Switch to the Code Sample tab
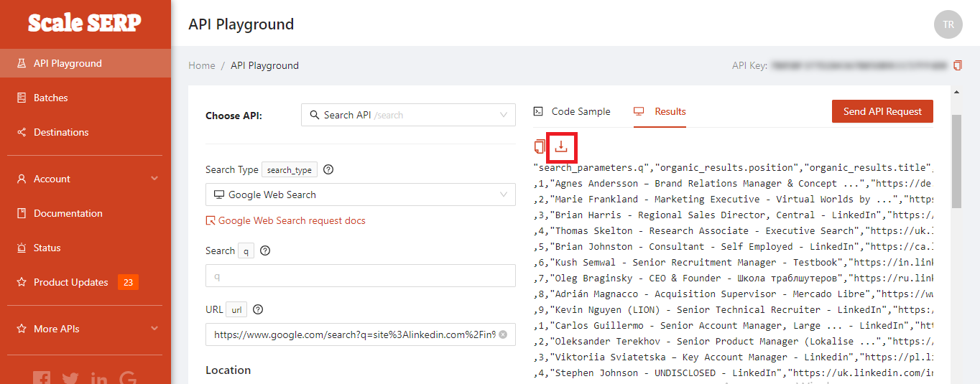 click(x=572, y=111)
